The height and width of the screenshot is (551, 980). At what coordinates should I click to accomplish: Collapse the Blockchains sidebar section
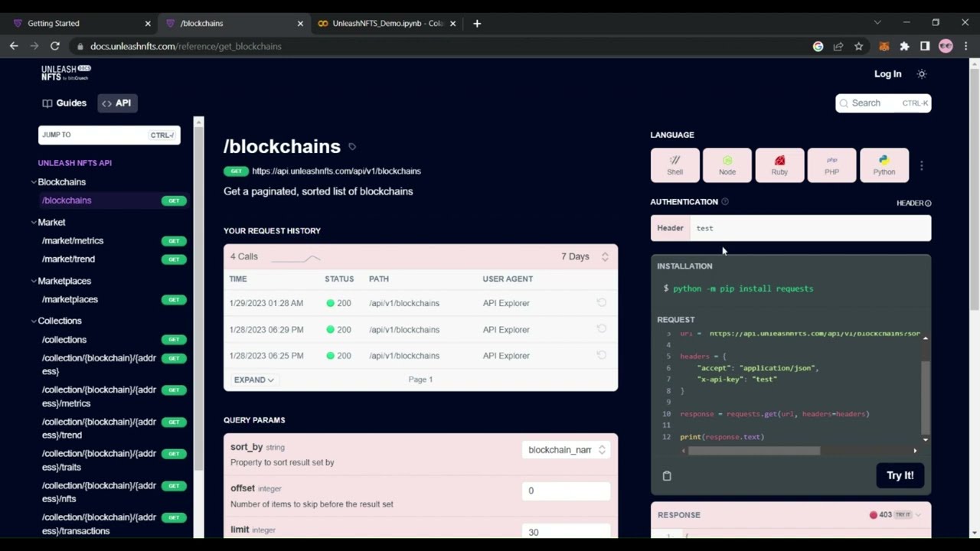point(34,182)
